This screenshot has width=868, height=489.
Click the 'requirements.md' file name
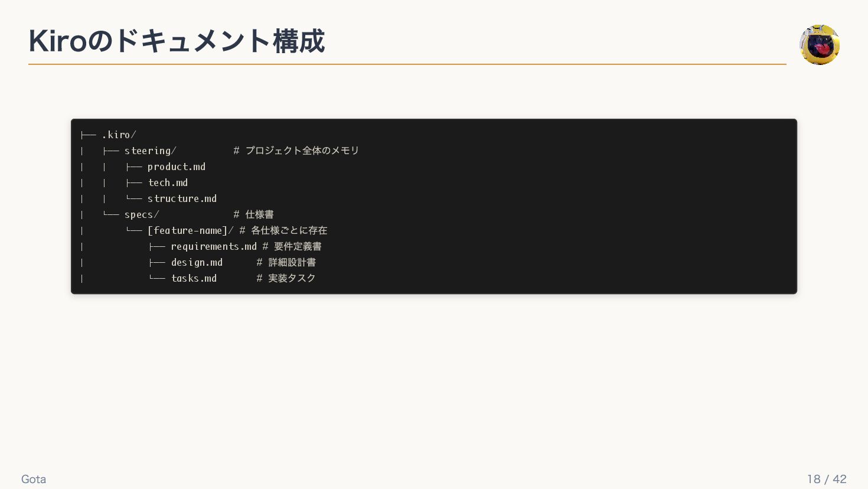pos(214,246)
